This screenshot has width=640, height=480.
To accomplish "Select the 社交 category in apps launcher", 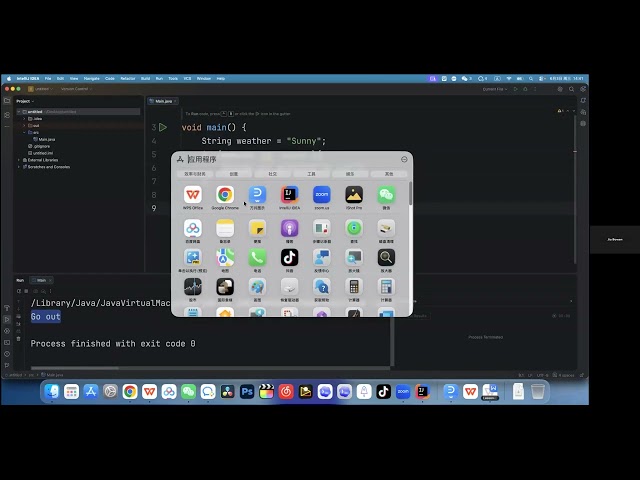I will point(272,174).
